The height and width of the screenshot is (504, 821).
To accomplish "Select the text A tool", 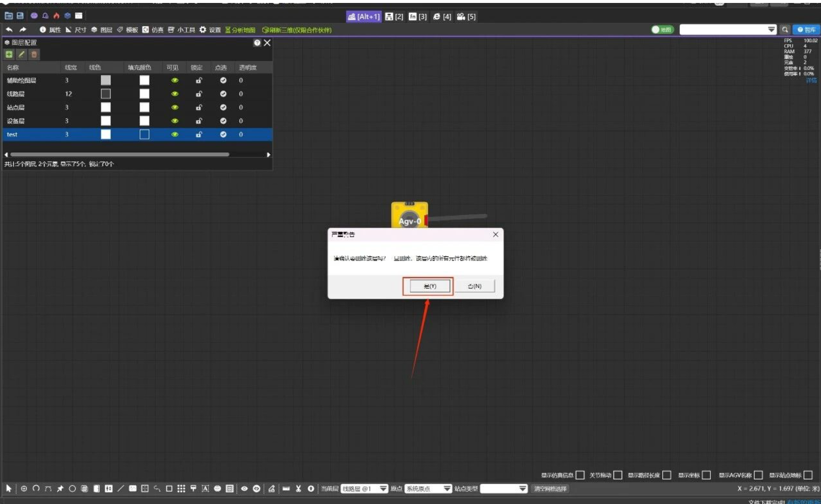I will [x=205, y=488].
